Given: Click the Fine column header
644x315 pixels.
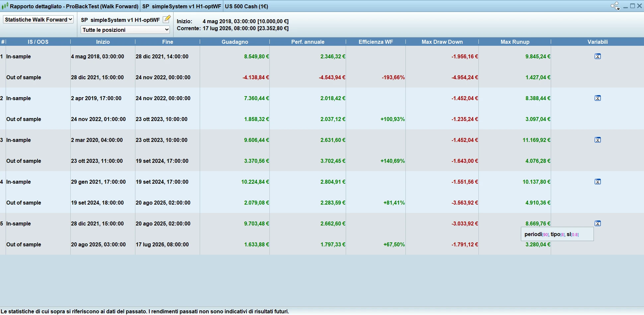Looking at the screenshot, I should pos(168,42).
